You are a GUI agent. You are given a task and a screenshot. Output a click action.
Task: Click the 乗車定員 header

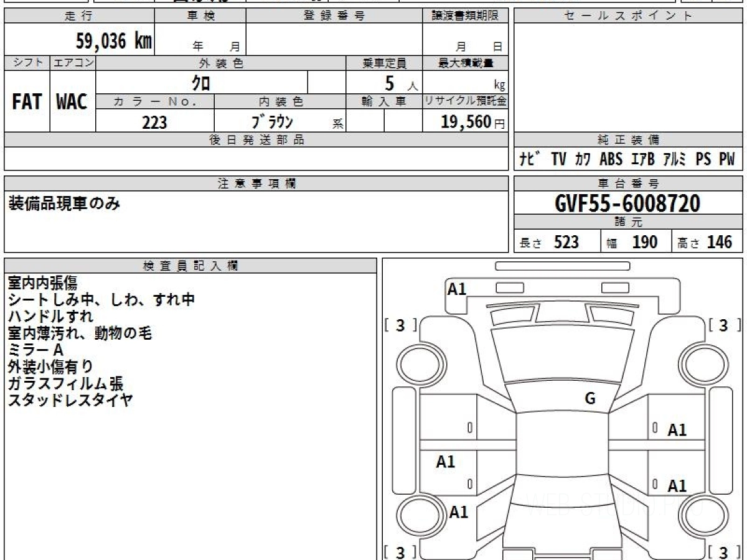coord(385,63)
